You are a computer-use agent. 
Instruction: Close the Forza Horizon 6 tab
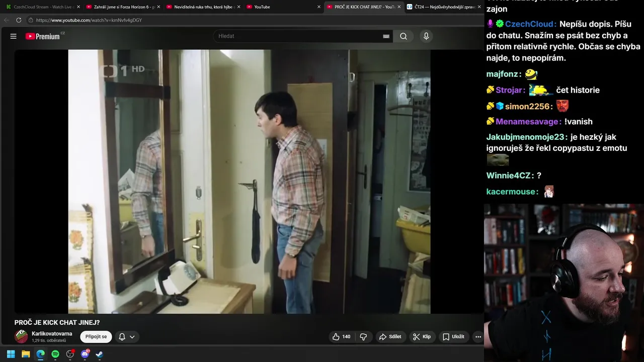[158, 7]
